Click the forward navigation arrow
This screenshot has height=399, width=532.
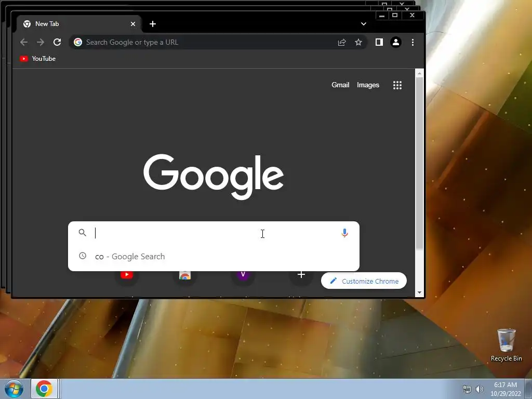[x=41, y=42]
